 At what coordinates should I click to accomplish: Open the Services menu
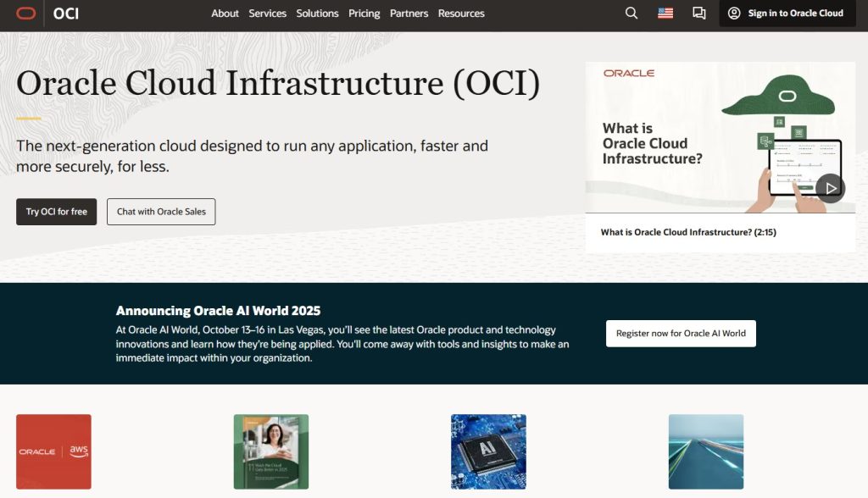click(267, 14)
